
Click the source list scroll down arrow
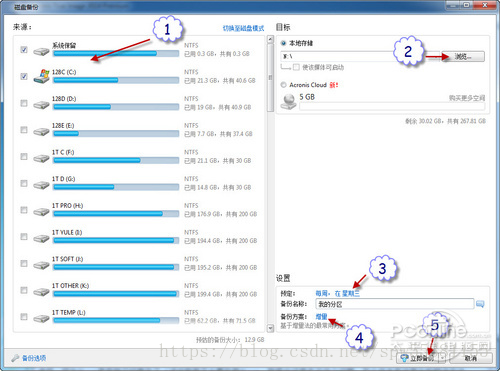[x=270, y=328]
